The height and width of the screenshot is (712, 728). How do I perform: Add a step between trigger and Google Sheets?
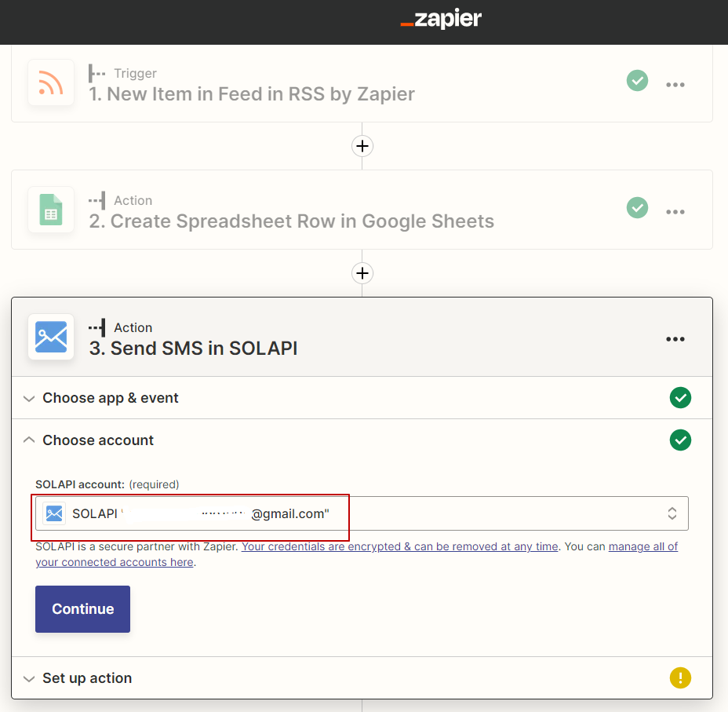click(362, 146)
